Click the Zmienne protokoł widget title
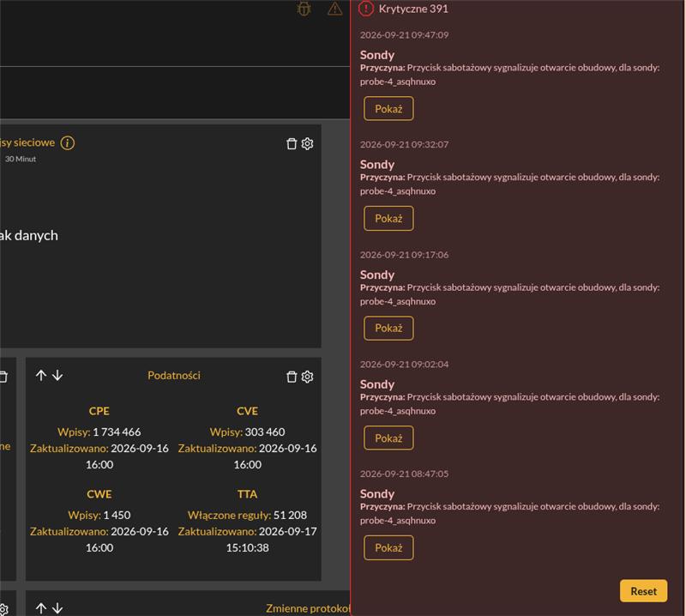Screen dimensions: 686x616 click(x=308, y=608)
